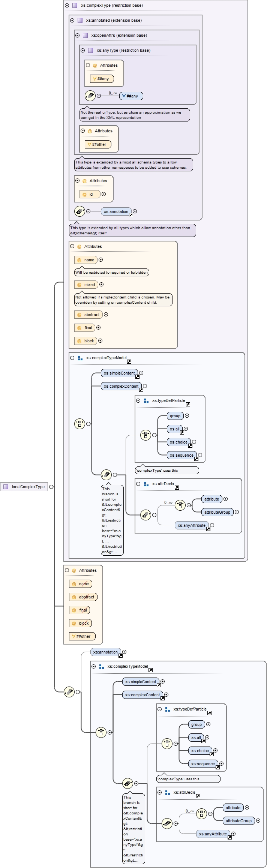Select the mixed attribute node
The image size is (267, 868).
point(86,285)
